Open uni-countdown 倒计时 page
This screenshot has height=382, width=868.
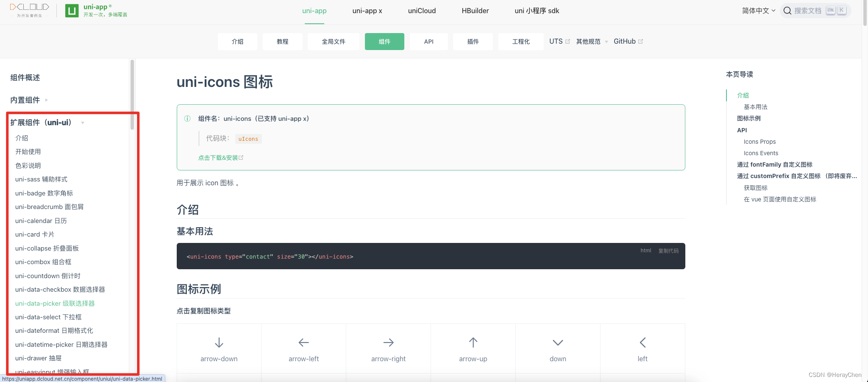coord(48,276)
